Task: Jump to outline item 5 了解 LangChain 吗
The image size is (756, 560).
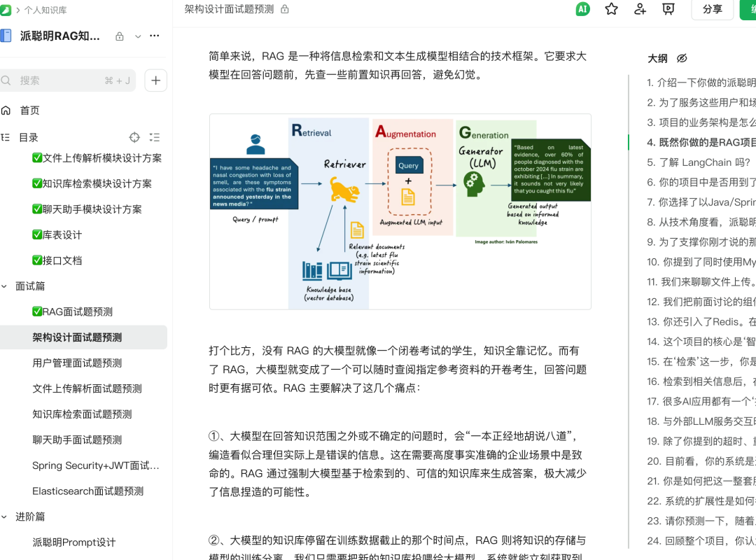Action: (699, 162)
